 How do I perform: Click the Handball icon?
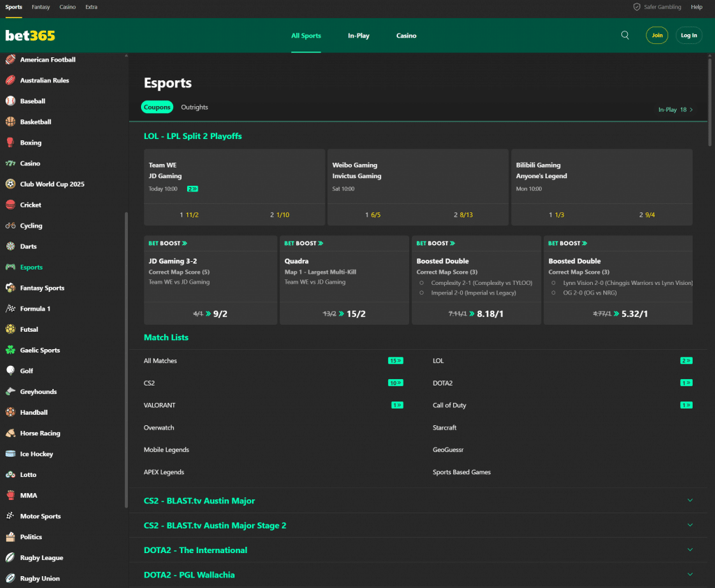[10, 413]
